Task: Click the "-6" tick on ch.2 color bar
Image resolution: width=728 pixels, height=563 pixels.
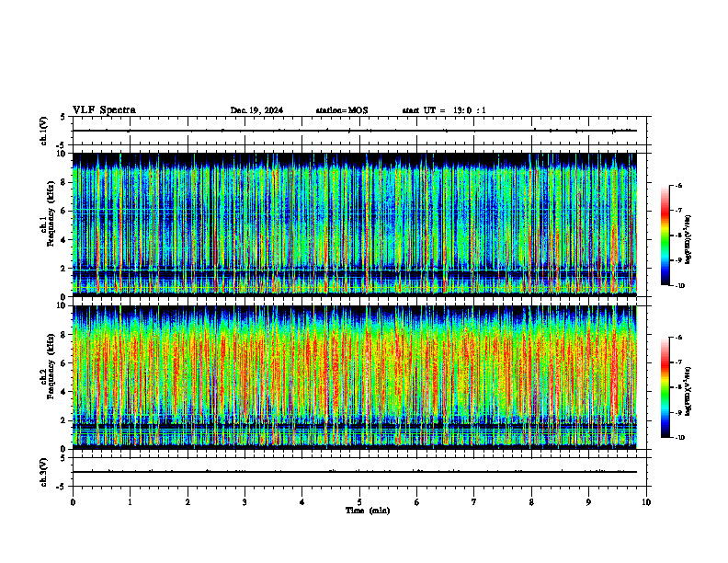Action: coord(679,338)
